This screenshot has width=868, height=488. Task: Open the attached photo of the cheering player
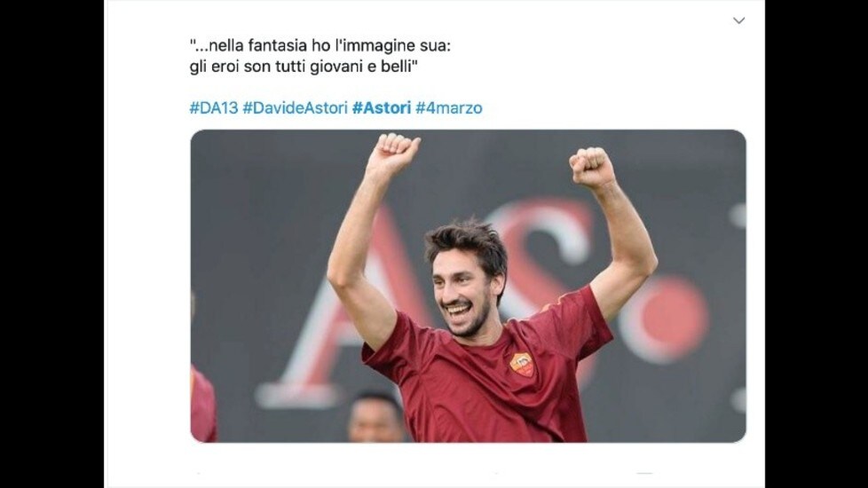click(469, 286)
